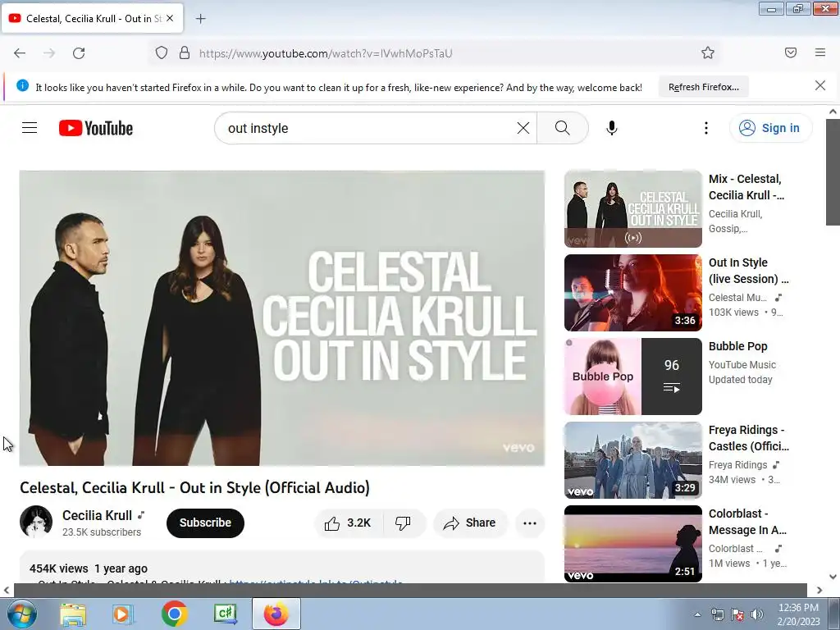Clear the search box text
Screen dimensions: 840x630
click(523, 128)
